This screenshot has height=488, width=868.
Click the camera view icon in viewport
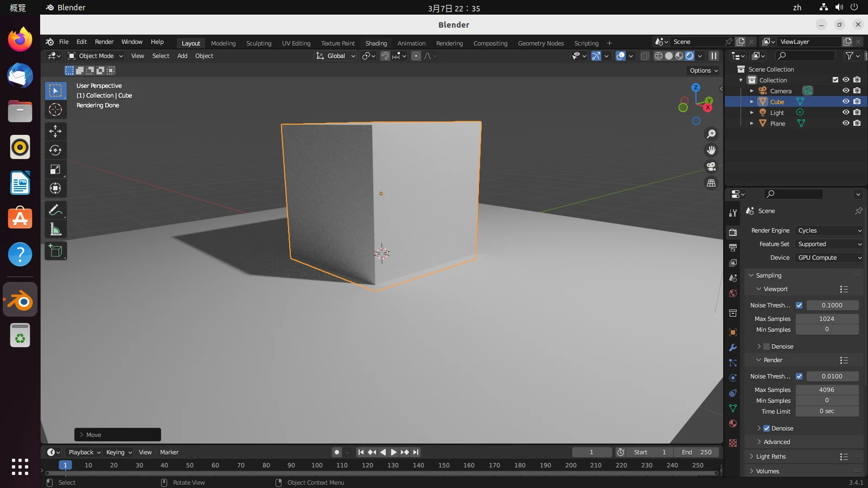pos(711,166)
